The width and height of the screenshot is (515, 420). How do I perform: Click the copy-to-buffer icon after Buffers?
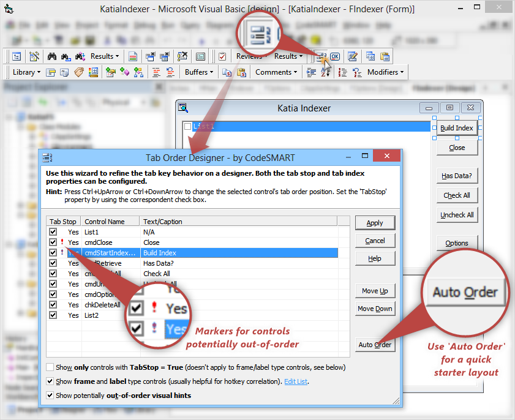pyautogui.click(x=227, y=72)
